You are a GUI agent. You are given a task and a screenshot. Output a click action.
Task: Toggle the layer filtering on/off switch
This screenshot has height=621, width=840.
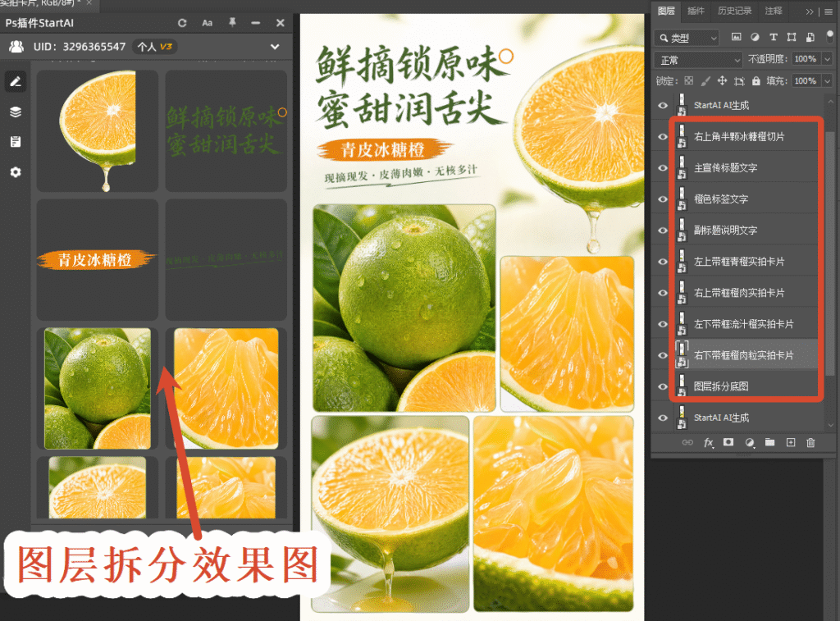(830, 36)
